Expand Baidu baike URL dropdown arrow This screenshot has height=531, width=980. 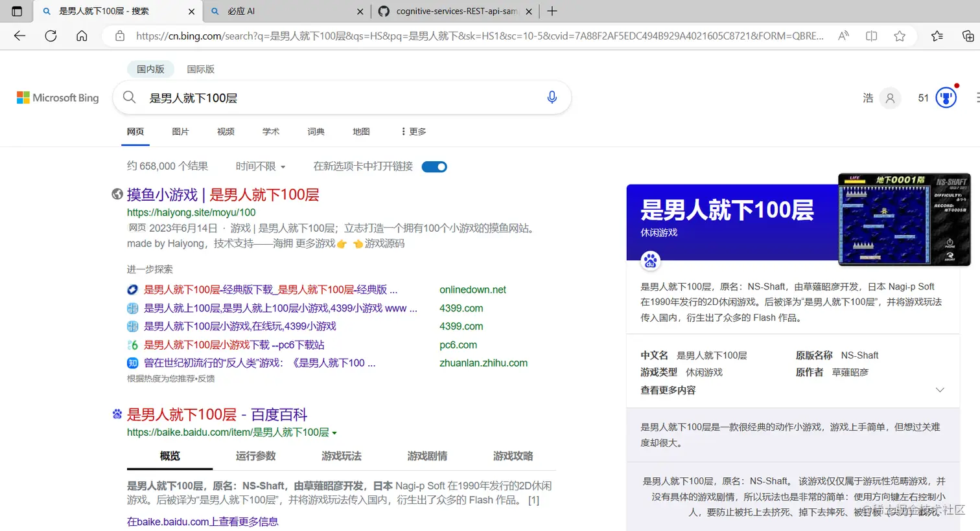pos(334,433)
